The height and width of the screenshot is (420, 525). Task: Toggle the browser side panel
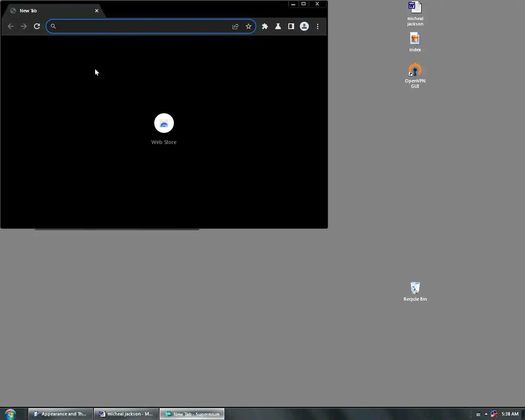click(291, 26)
